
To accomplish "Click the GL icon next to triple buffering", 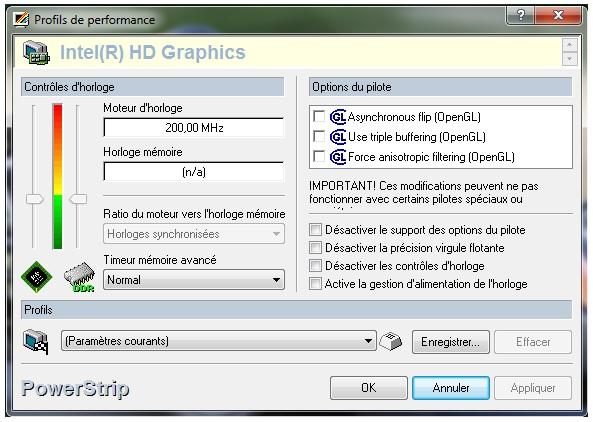I will (338, 137).
